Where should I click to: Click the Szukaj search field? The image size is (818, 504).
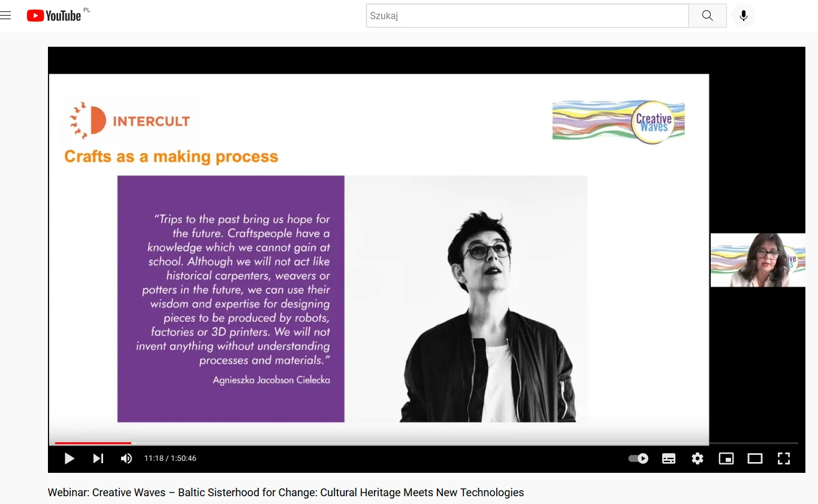(x=527, y=16)
